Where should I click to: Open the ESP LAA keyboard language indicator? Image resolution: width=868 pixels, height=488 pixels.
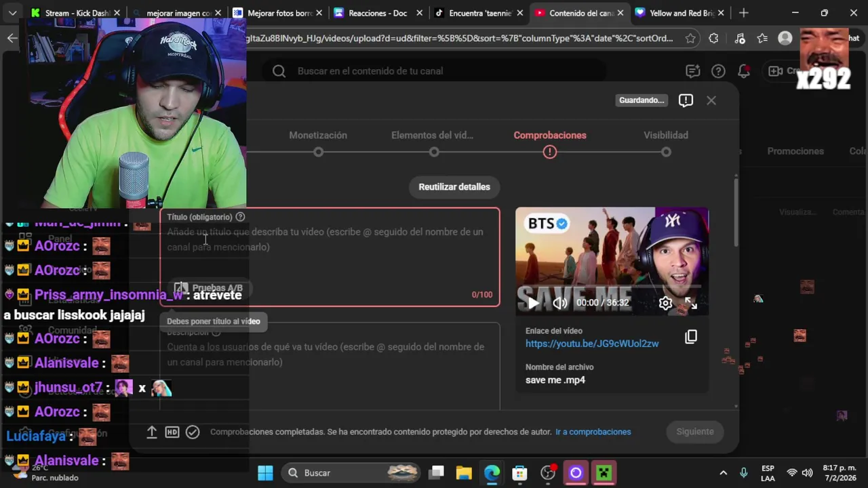(x=768, y=473)
